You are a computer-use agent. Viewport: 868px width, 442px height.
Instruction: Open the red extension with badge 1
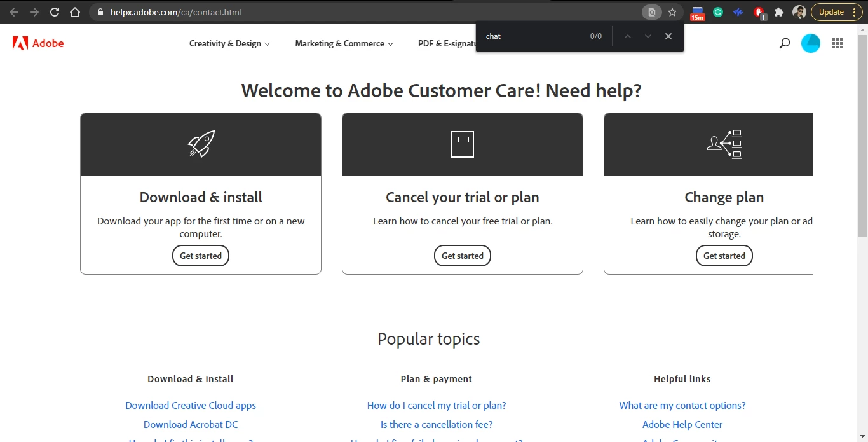pos(759,13)
